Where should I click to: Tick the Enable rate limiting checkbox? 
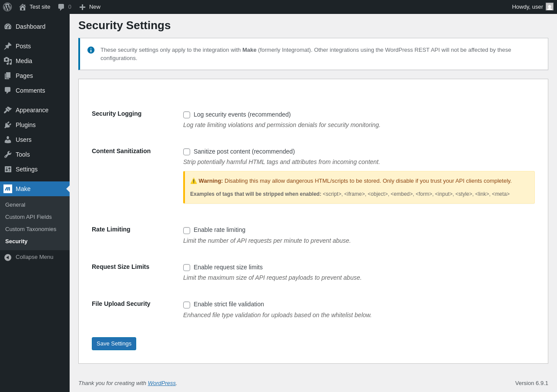187,231
